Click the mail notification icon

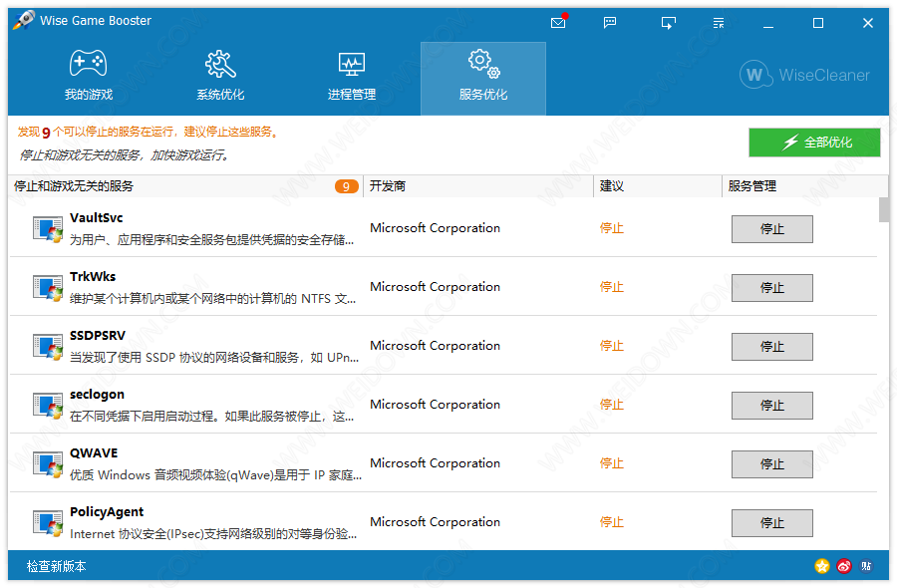558,22
